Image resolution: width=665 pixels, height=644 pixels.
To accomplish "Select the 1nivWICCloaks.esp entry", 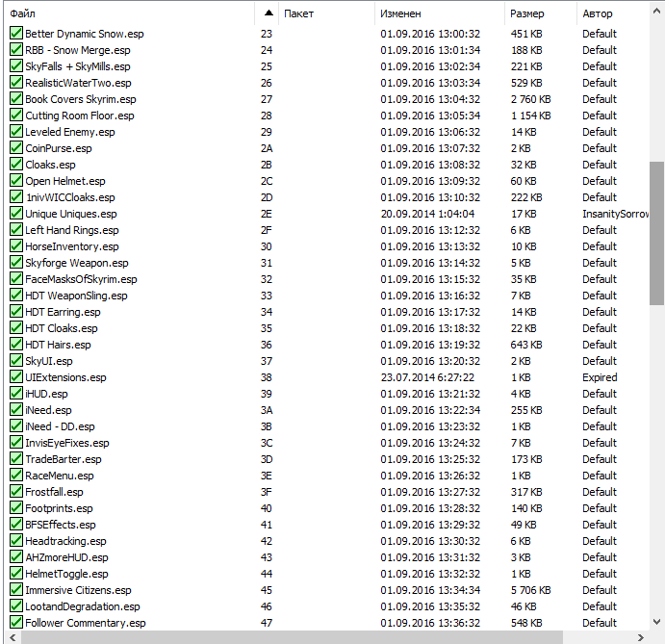I will [x=70, y=197].
